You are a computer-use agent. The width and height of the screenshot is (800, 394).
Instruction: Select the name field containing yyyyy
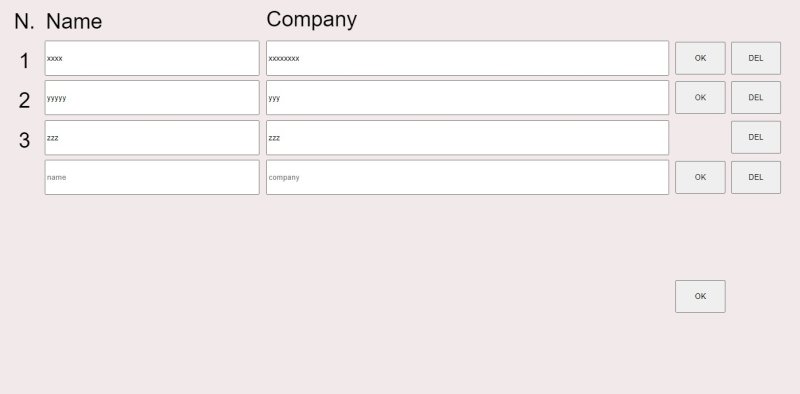[152, 97]
